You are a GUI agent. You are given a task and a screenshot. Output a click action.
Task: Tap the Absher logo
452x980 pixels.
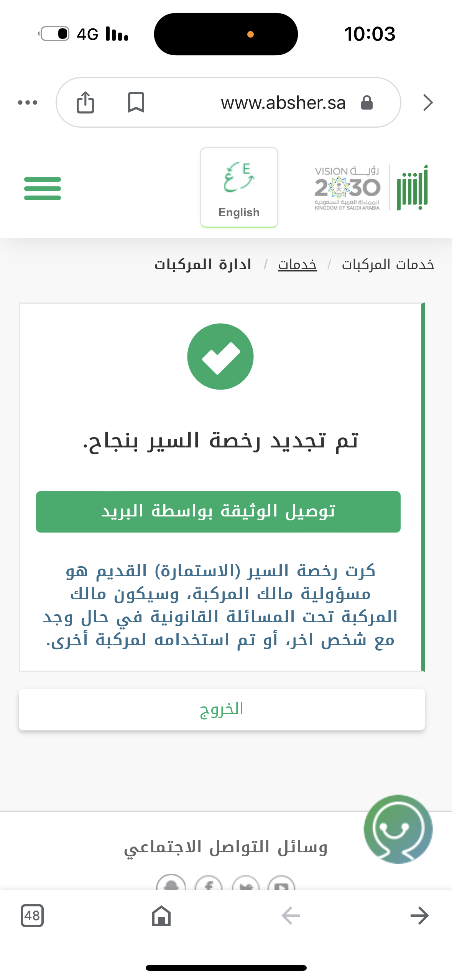coord(412,188)
